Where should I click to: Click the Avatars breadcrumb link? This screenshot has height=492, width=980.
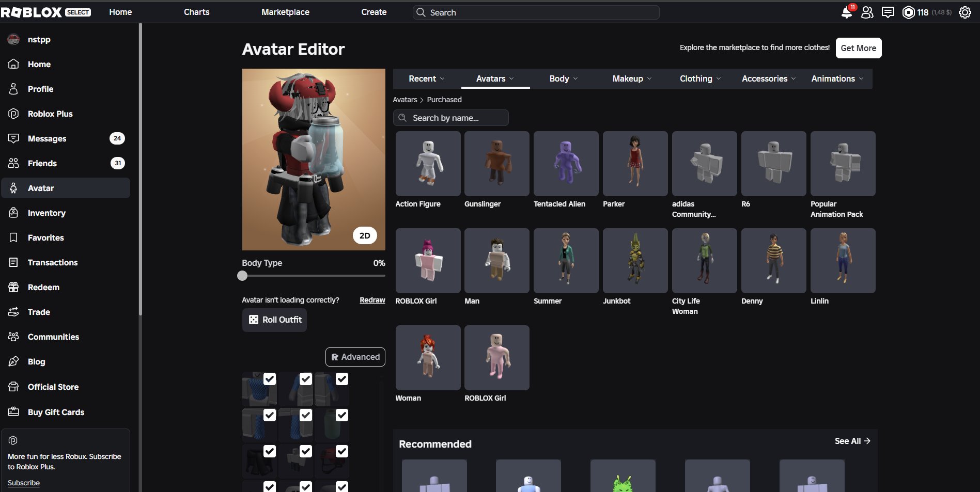pyautogui.click(x=405, y=100)
